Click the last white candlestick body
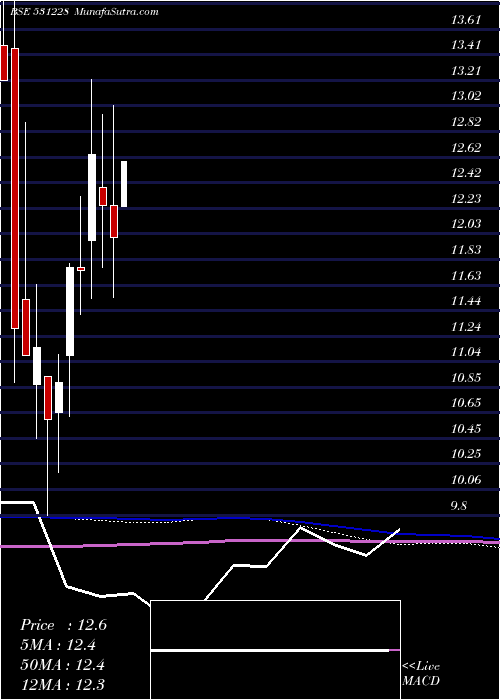 [124, 184]
